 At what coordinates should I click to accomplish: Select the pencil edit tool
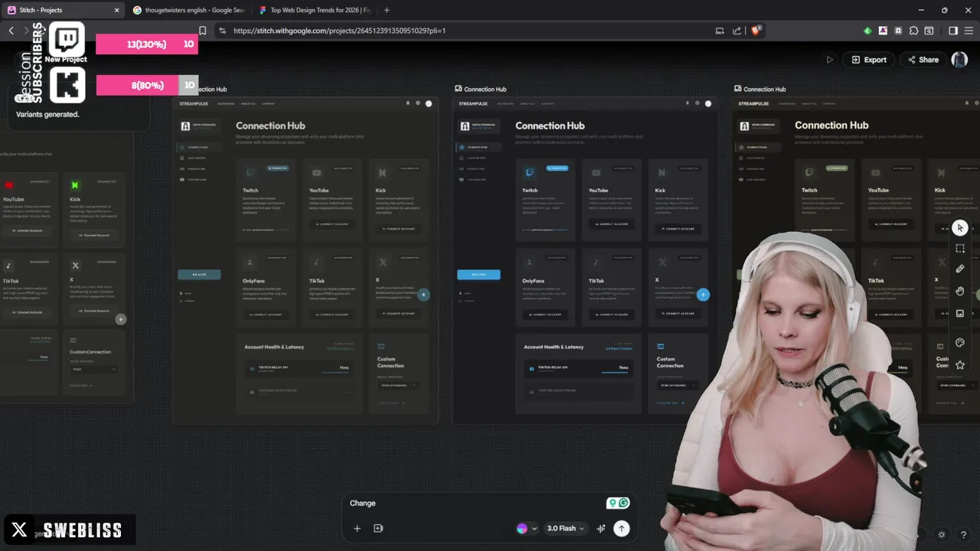click(960, 269)
